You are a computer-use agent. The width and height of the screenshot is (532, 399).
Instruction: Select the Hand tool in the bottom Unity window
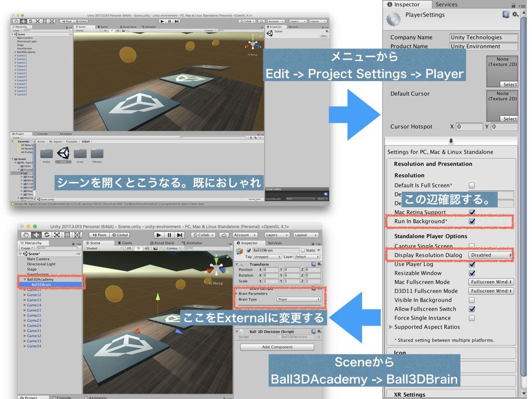pyautogui.click(x=26, y=235)
